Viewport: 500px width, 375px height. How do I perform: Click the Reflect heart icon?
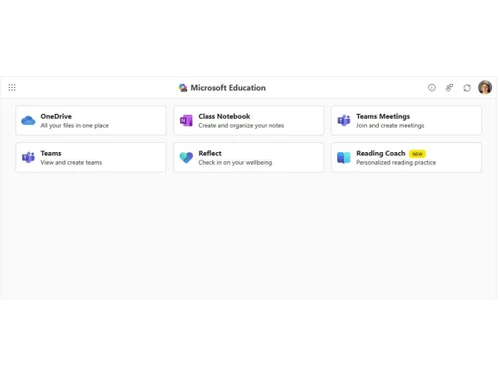tap(186, 157)
